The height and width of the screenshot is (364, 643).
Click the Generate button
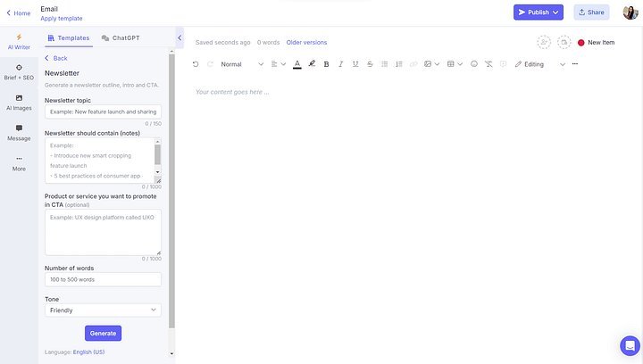coord(103,333)
